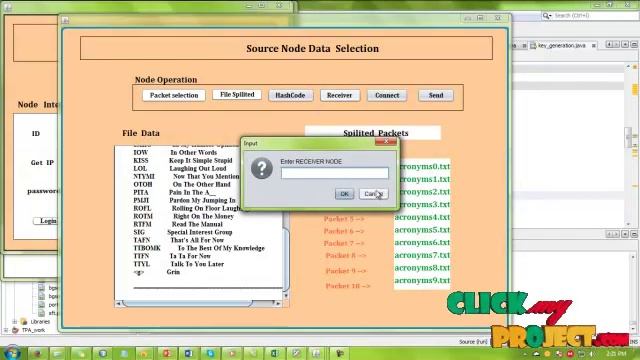The height and width of the screenshot is (360, 640).
Task: Open Excel from the taskbar
Action: (275, 353)
